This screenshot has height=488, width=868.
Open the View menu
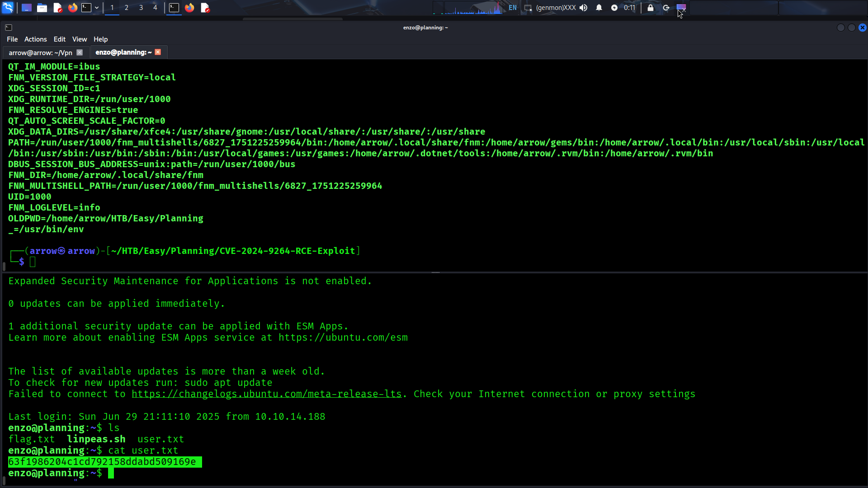[x=79, y=39]
